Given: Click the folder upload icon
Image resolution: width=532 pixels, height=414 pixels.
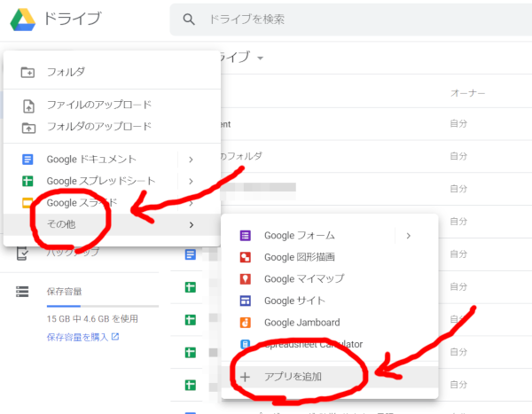Looking at the screenshot, I should point(28,128).
